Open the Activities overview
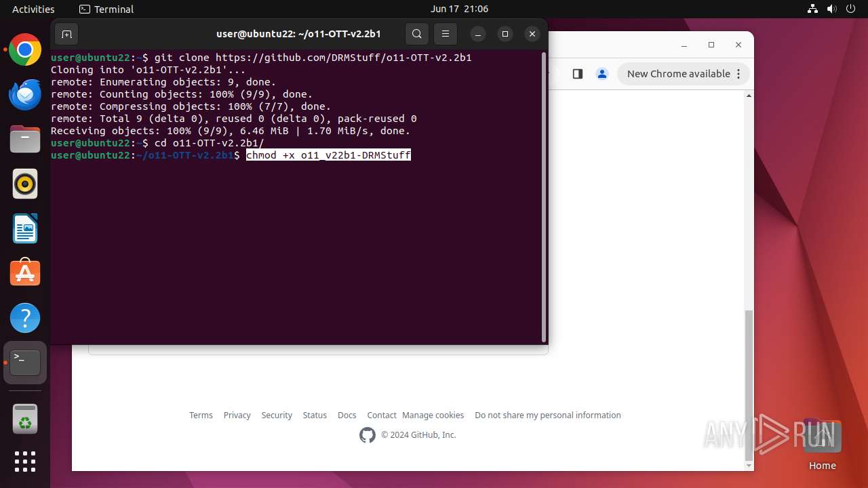868x488 pixels. point(33,9)
